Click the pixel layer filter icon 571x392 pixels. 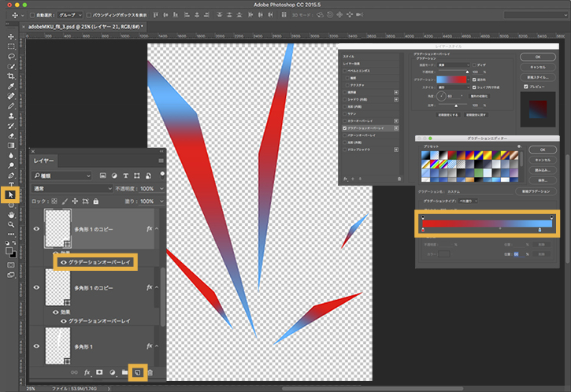tap(103, 176)
